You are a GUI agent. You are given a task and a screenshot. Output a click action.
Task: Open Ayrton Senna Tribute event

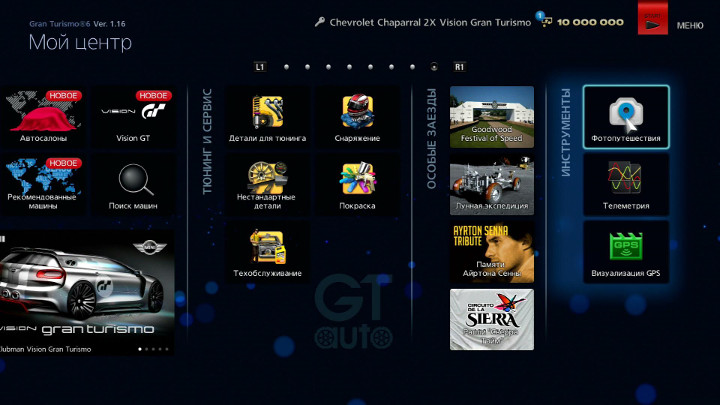tap(491, 252)
